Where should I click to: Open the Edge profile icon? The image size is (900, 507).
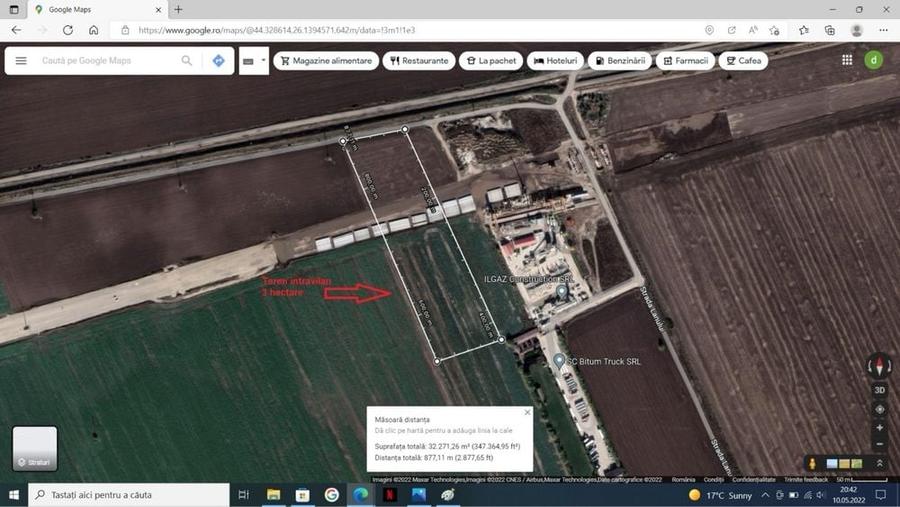(x=857, y=30)
